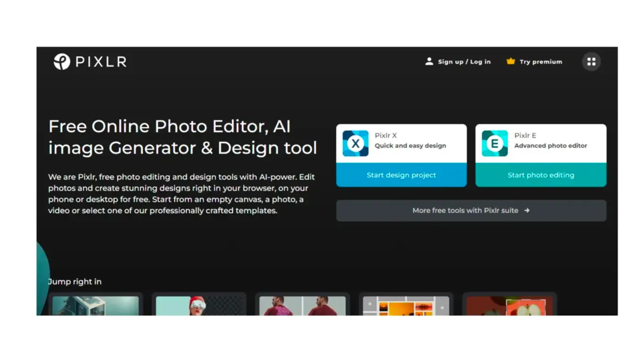Select the two men in red thumbnail
The image size is (644, 362).
(x=302, y=305)
